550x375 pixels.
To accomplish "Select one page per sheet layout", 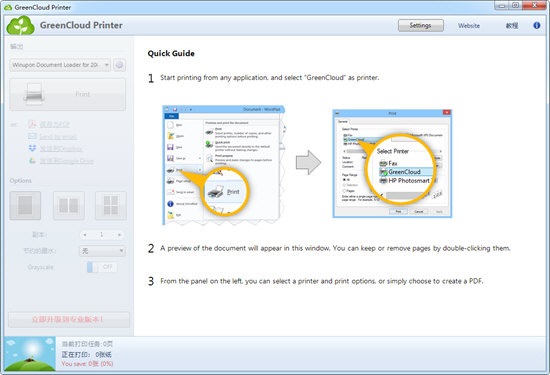I will coord(25,206).
